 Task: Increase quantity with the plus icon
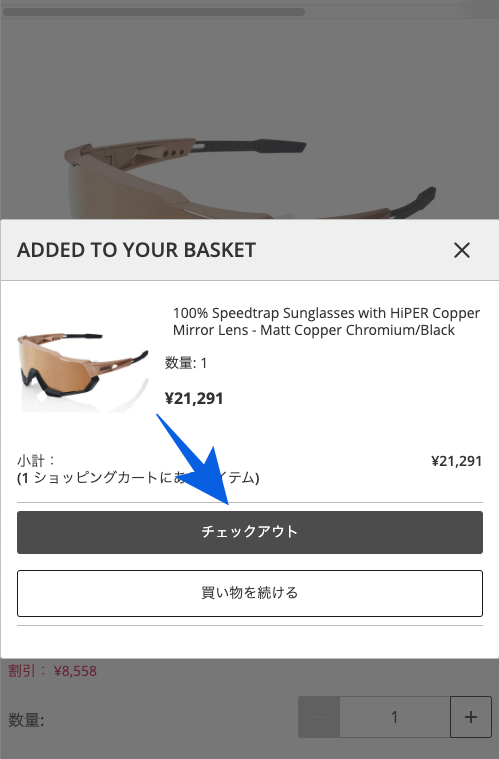click(470, 717)
